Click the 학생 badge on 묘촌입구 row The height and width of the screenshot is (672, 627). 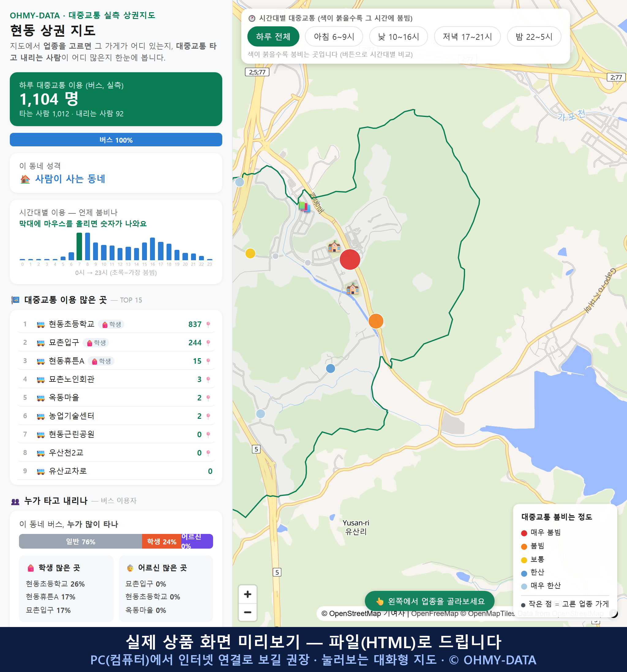(x=96, y=343)
